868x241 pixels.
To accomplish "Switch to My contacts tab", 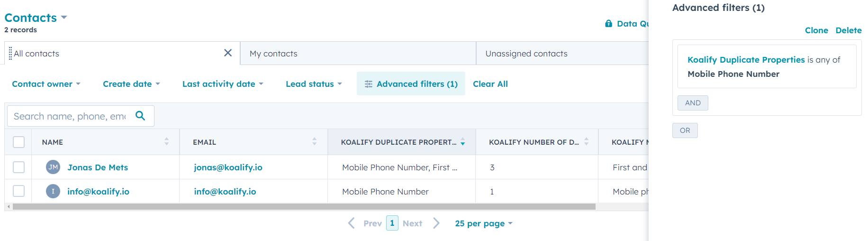I will 273,54.
